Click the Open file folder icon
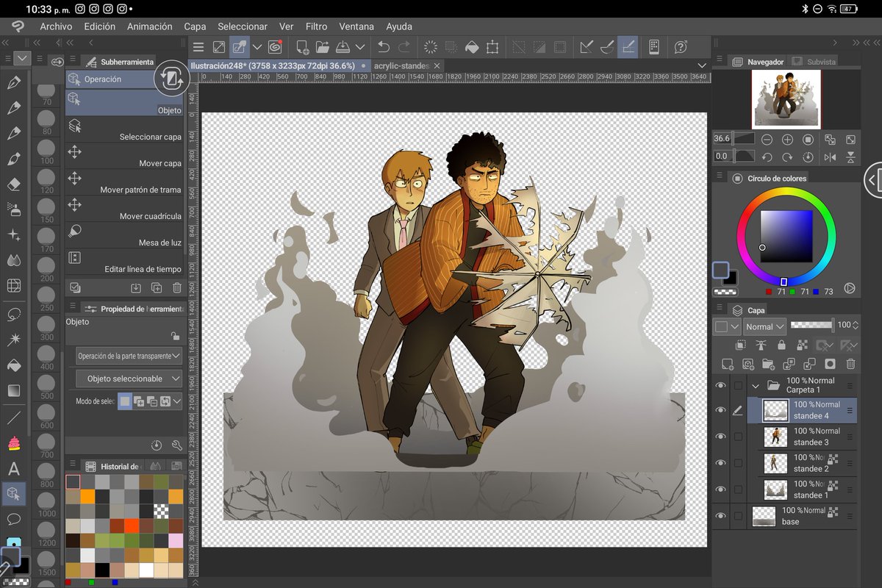Image resolution: width=882 pixels, height=588 pixels. 322,47
